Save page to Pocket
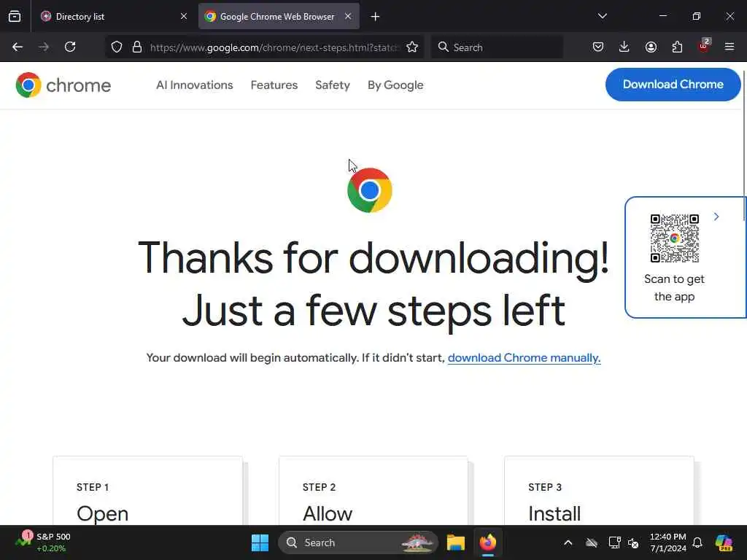747x560 pixels. click(x=598, y=47)
